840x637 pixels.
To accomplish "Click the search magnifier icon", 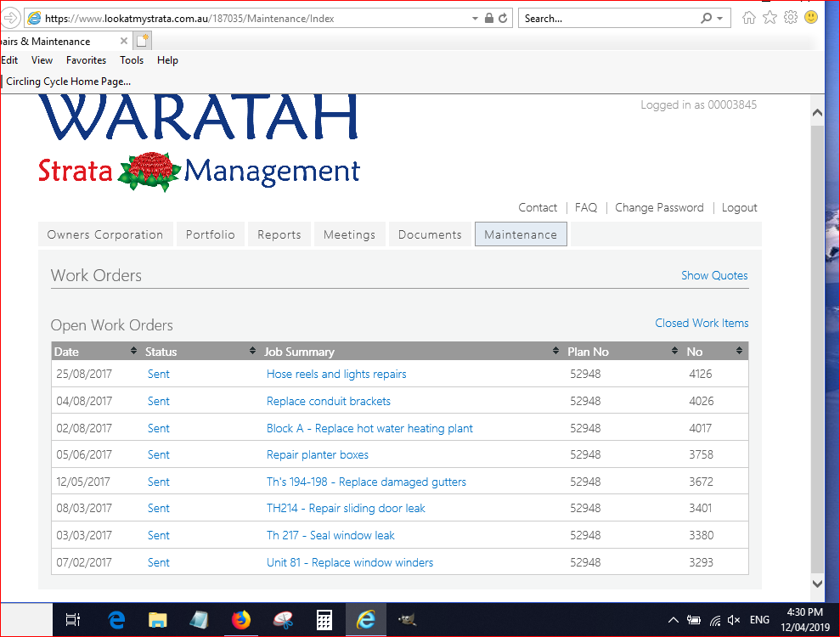I will pos(706,18).
